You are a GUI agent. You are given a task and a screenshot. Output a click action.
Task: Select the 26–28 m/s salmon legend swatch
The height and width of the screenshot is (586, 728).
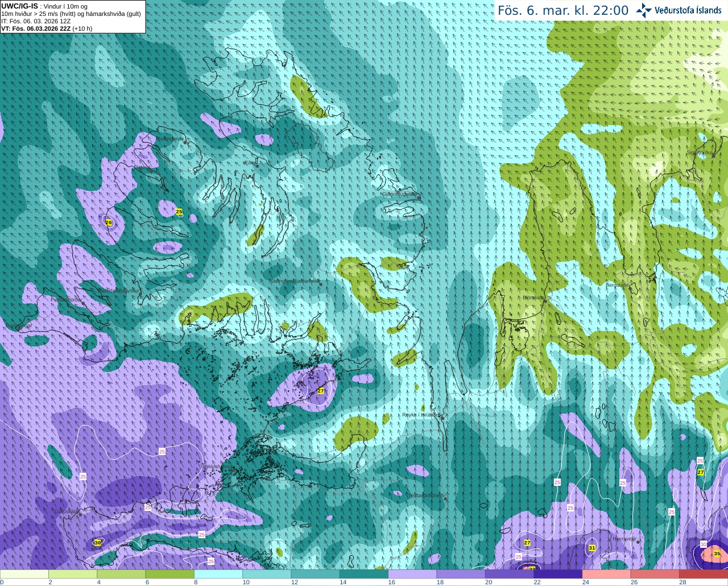tap(655, 574)
